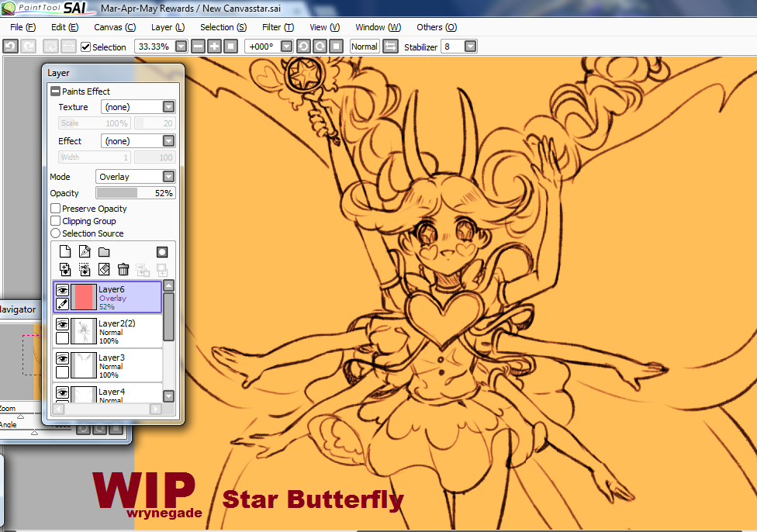This screenshot has width=757, height=532.
Task: Merge down layer icon
Action: (85, 269)
